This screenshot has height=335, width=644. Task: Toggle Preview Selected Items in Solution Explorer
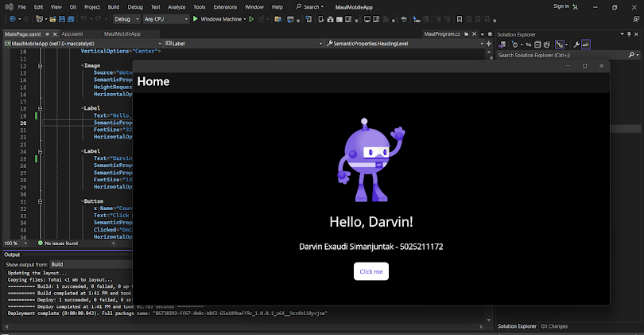586,45
